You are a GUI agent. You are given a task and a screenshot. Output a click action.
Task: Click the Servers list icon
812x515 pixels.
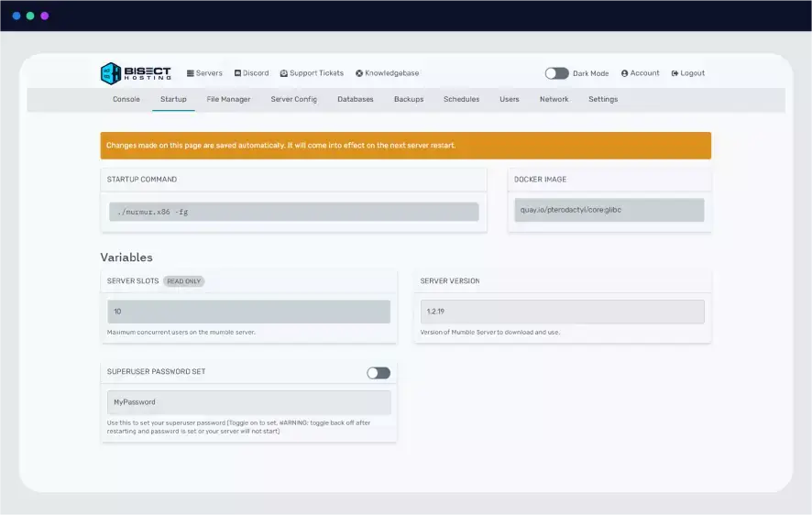pos(190,73)
